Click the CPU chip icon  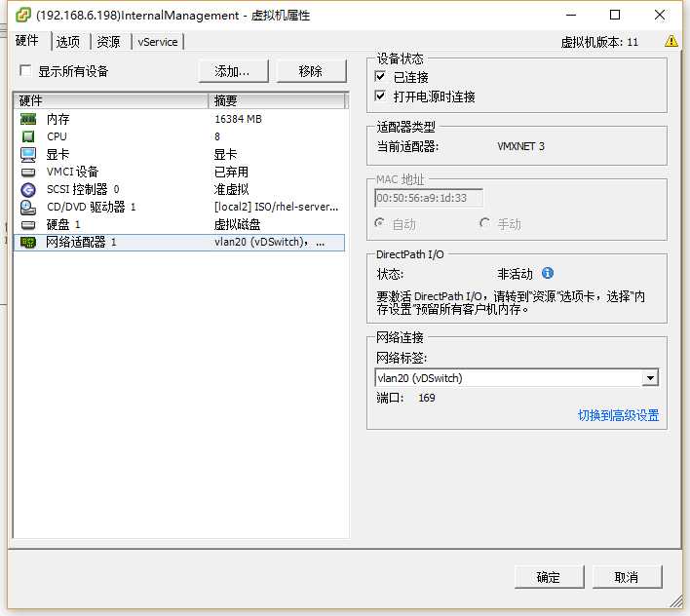point(28,136)
